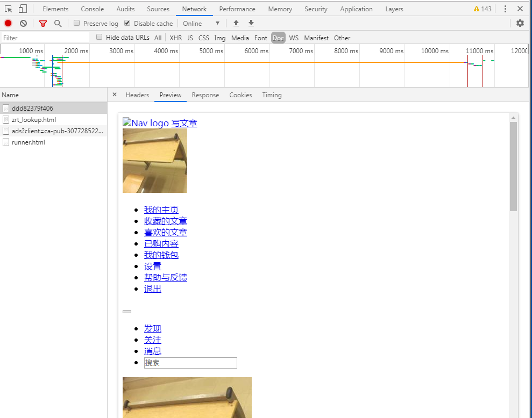Open the DevTools three-dot customize menu

pyautogui.click(x=505, y=9)
